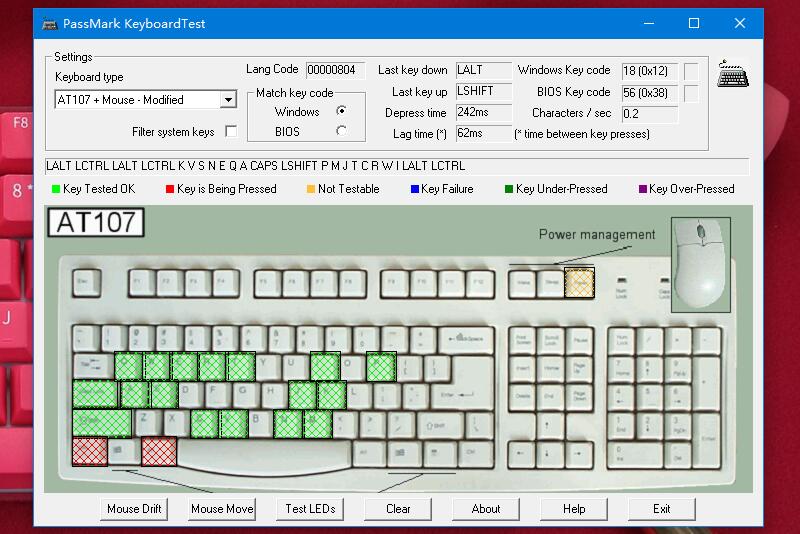Click the Windows Key code field 18 (0x12)
Screen dimensions: 800x534
tap(649, 71)
